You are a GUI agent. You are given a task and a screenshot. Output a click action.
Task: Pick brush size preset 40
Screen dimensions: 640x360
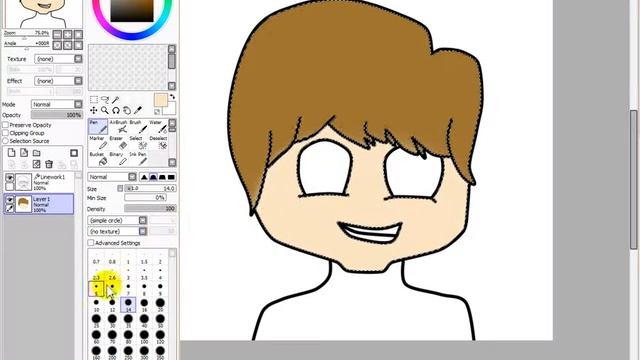(x=144, y=322)
